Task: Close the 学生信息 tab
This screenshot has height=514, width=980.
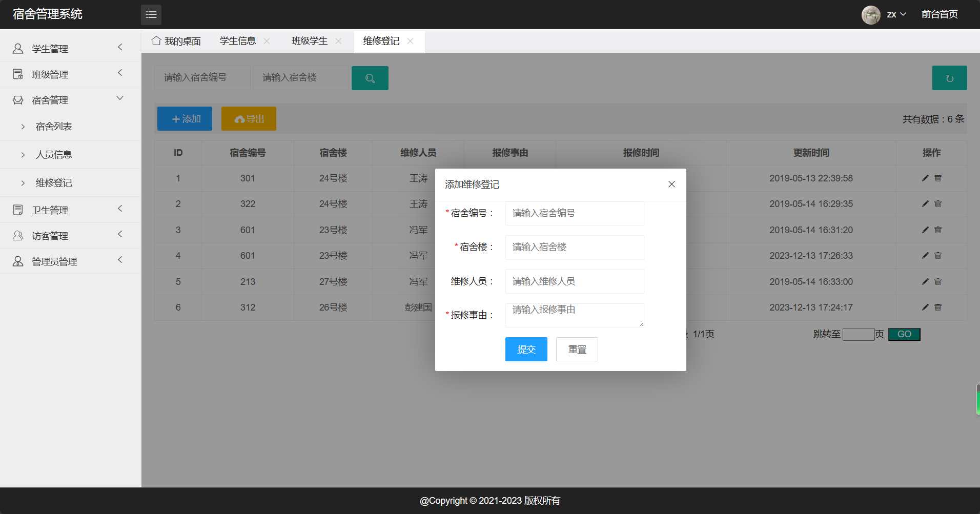Action: (267, 41)
